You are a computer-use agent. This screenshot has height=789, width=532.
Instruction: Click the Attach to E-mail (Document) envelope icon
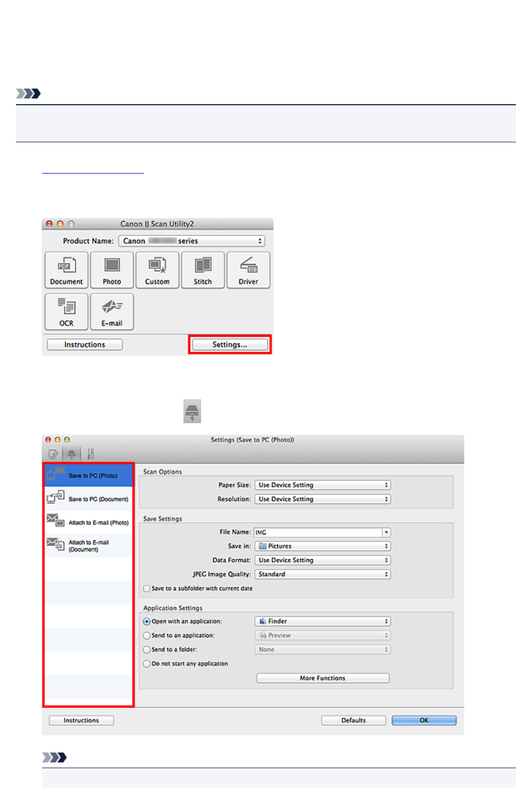pyautogui.click(x=56, y=545)
